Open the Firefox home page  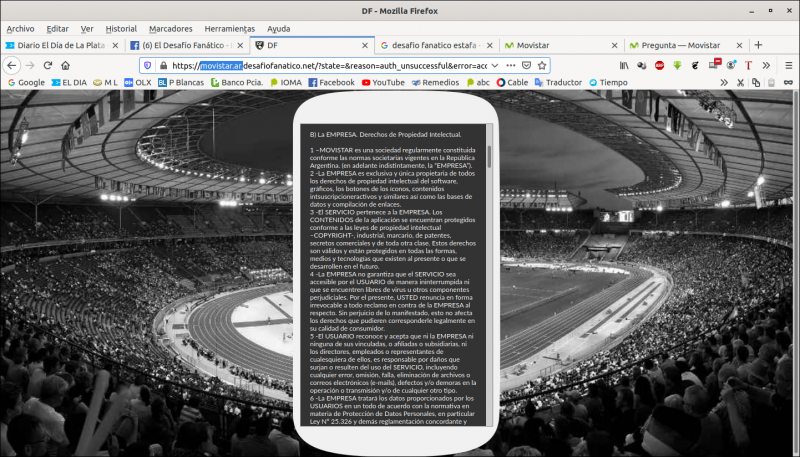click(x=65, y=65)
